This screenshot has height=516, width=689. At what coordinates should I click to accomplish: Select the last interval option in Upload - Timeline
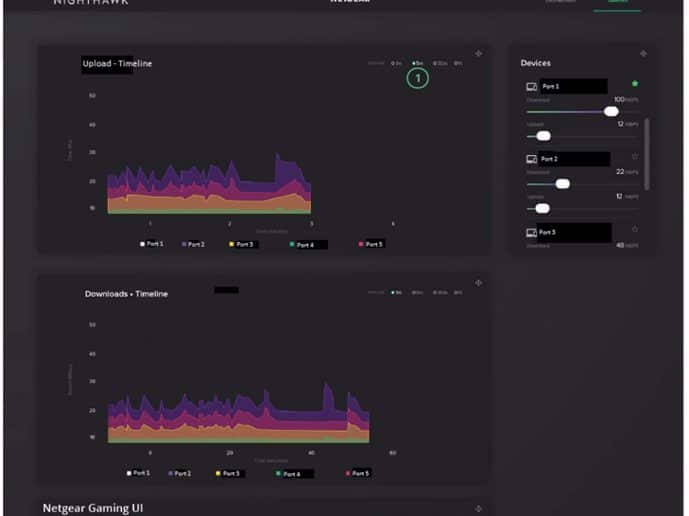tap(458, 63)
